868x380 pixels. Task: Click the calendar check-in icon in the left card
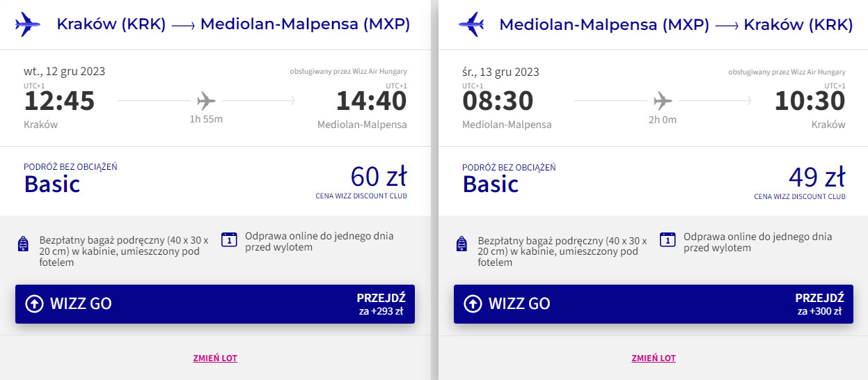[229, 239]
